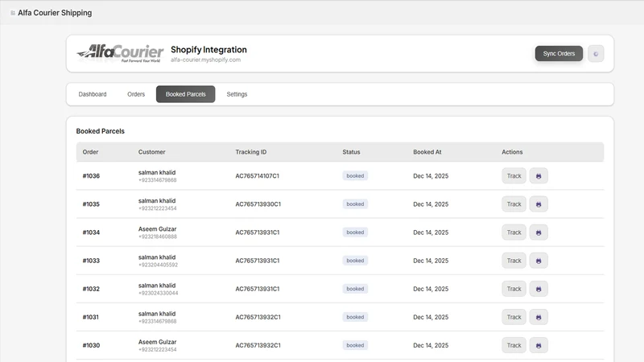Track order #1034
644x362 pixels.
(514, 232)
